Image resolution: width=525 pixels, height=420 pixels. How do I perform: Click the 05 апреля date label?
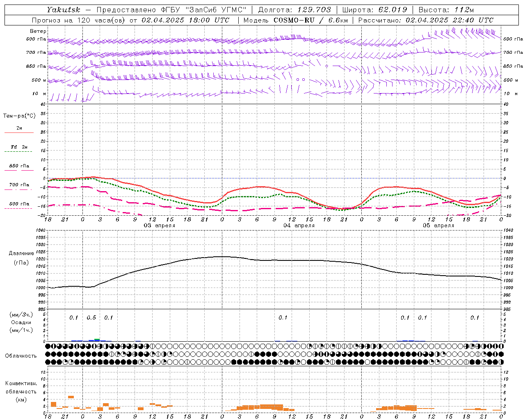point(438,226)
